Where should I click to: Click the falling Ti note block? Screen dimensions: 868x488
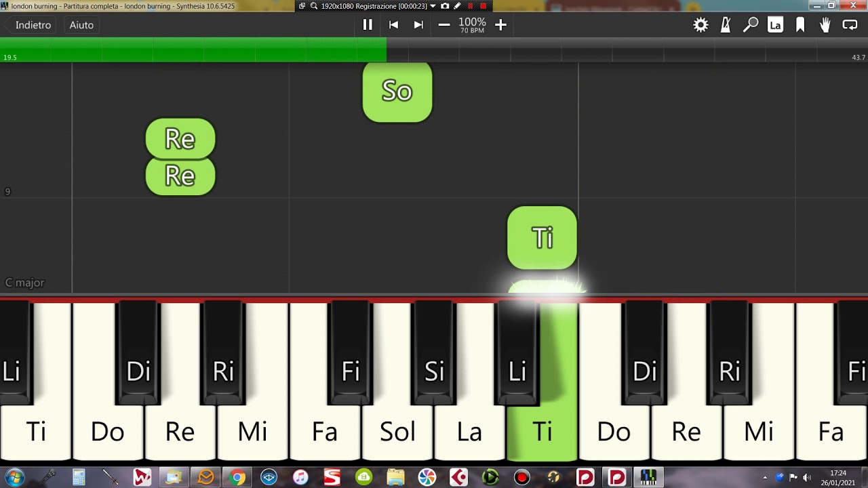pyautogui.click(x=542, y=238)
